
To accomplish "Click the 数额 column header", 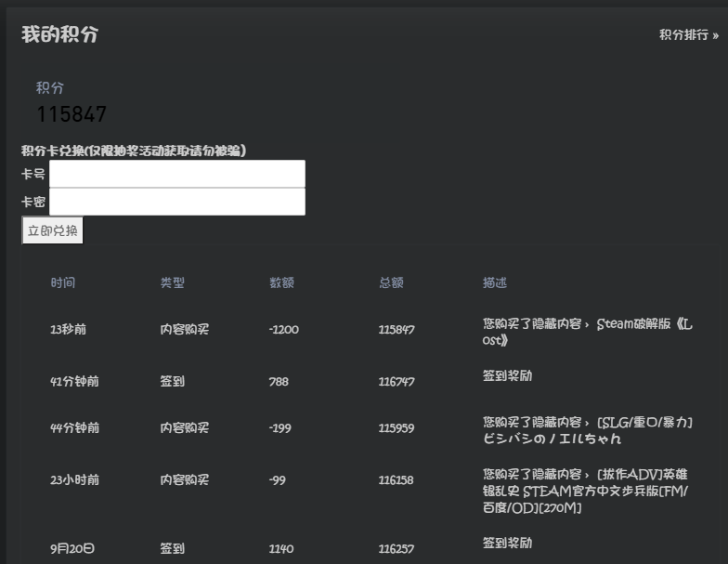I will (x=281, y=282).
